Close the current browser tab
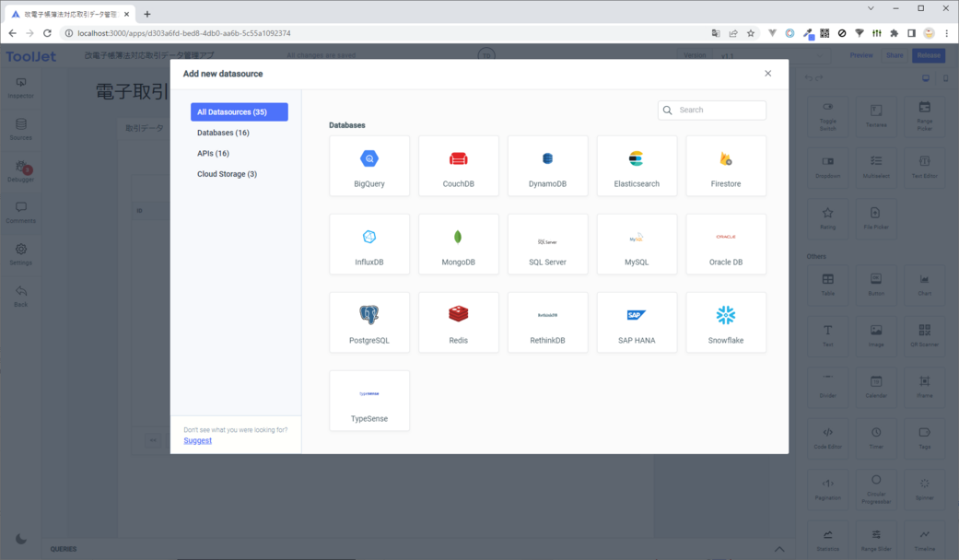This screenshot has height=560, width=959. 126,14
